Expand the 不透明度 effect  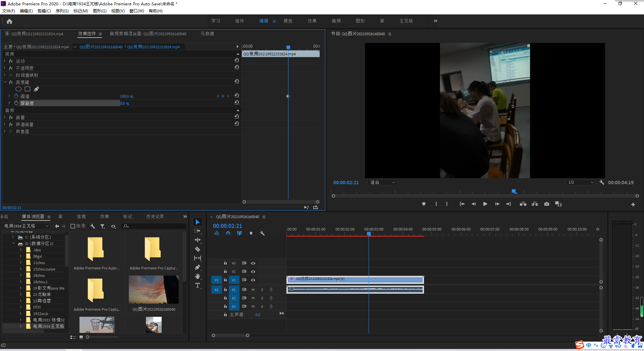pyautogui.click(x=5, y=68)
